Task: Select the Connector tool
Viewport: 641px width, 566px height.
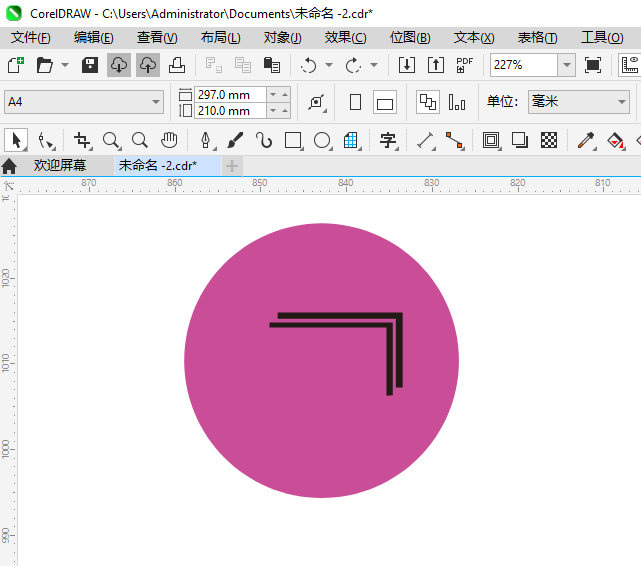Action: [x=455, y=141]
